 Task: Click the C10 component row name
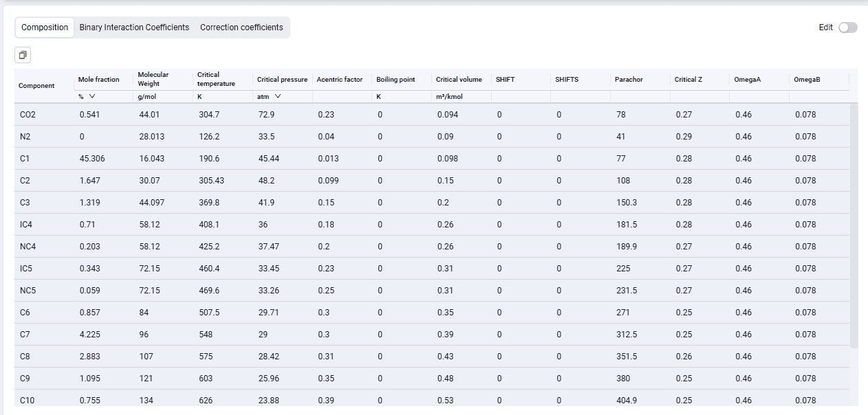click(x=28, y=401)
